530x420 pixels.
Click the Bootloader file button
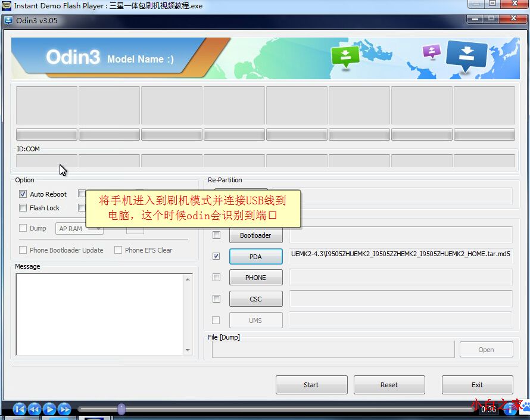click(256, 235)
